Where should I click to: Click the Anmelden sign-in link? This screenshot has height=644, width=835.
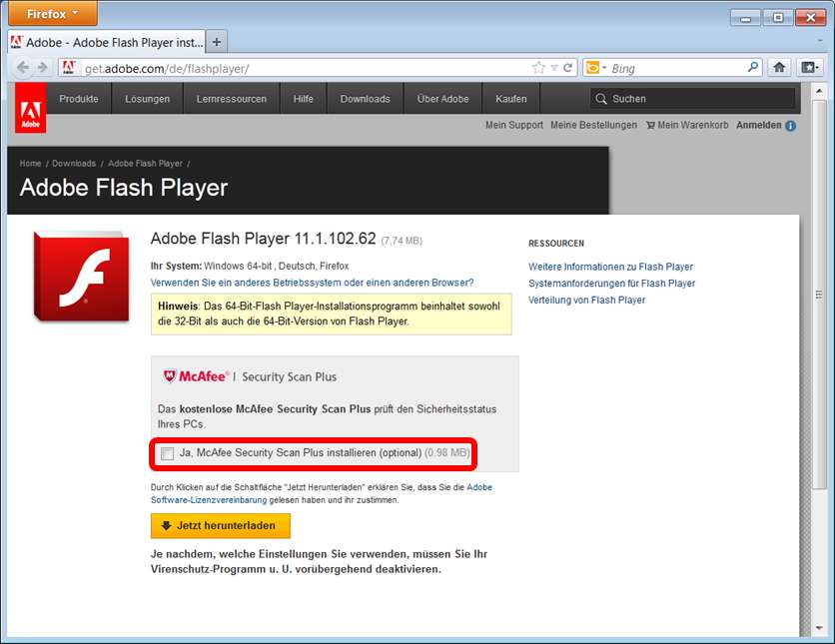[759, 125]
